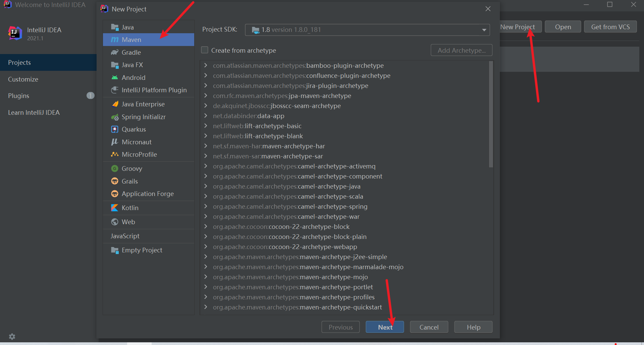The image size is (644, 345).
Task: Open Learn IntelliJ IDEA section
Action: (x=48, y=112)
